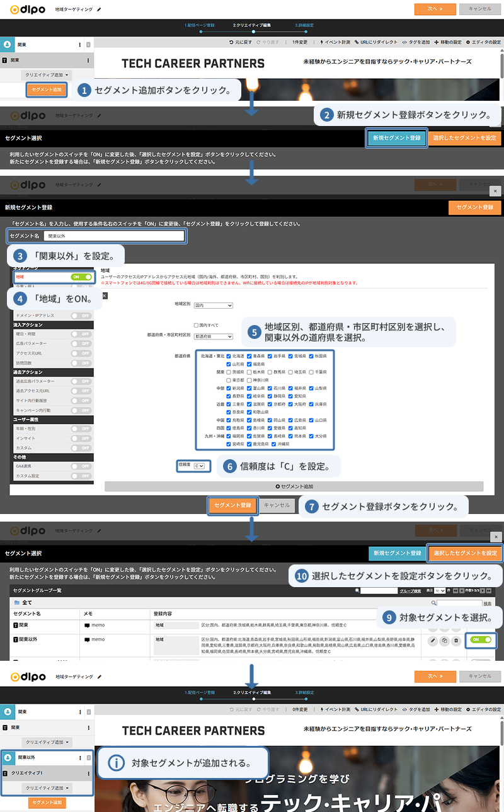504x812 pixels.
Task: Check the 国内すべて checkbox
Action: (197, 325)
